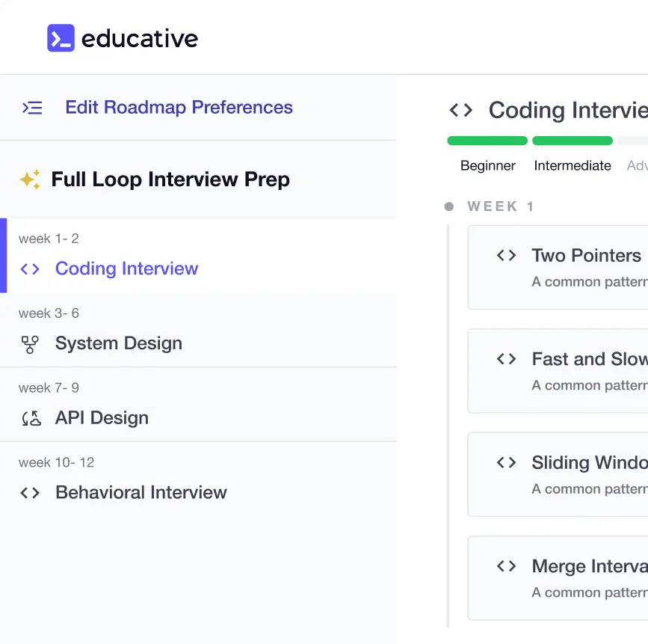Select the Beginner level progress bar
648x644 pixels.
click(x=487, y=141)
